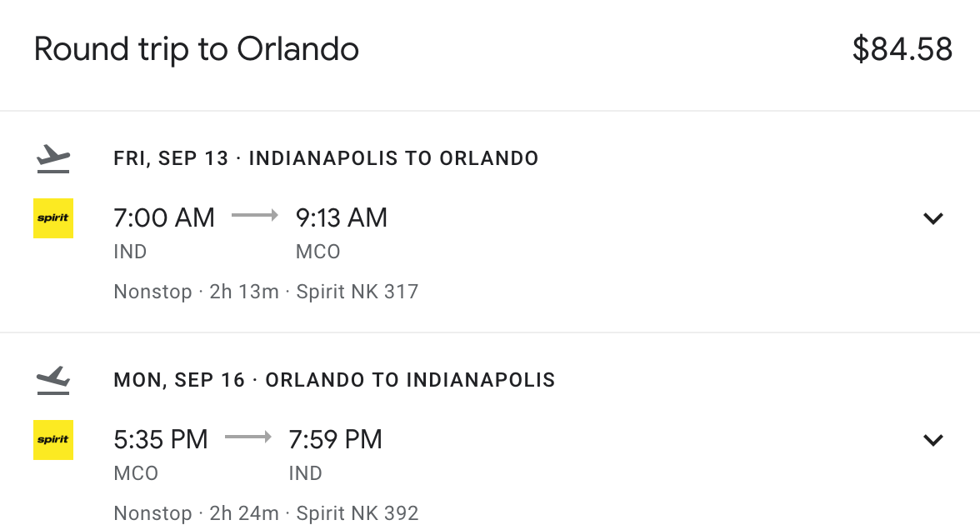Click the IND code under 7:00 AM
Image resolution: width=980 pixels, height=525 pixels.
coord(130,252)
